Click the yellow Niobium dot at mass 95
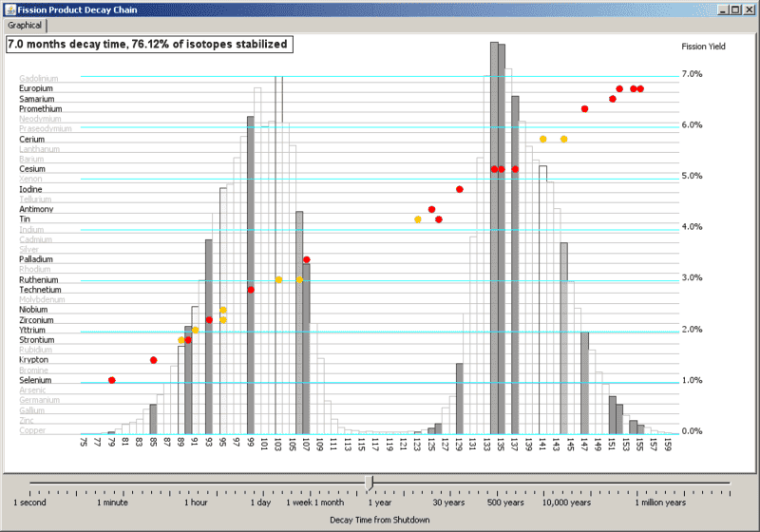Viewport: 760px width, 532px height. click(x=223, y=310)
